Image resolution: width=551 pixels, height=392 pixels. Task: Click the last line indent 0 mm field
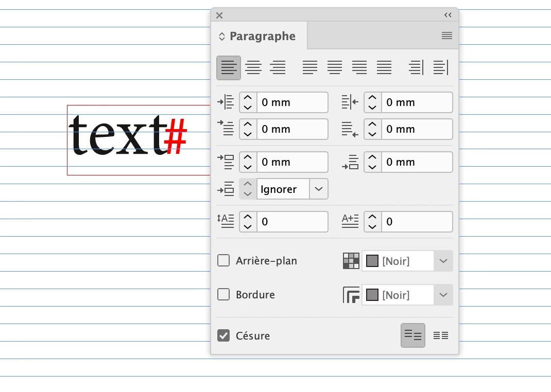417,129
